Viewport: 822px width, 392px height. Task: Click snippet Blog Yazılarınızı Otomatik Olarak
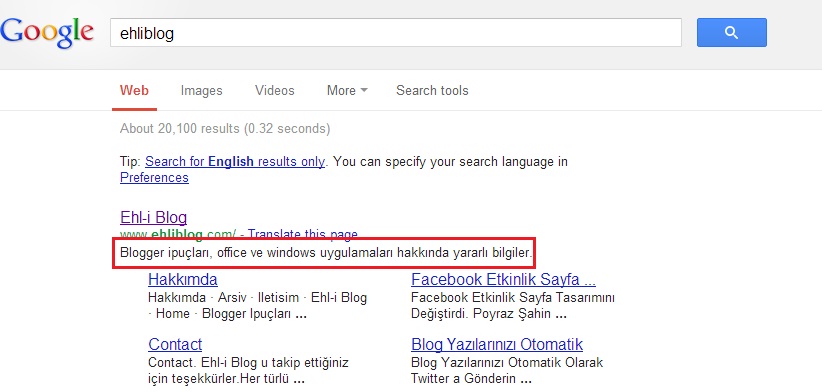(507, 371)
